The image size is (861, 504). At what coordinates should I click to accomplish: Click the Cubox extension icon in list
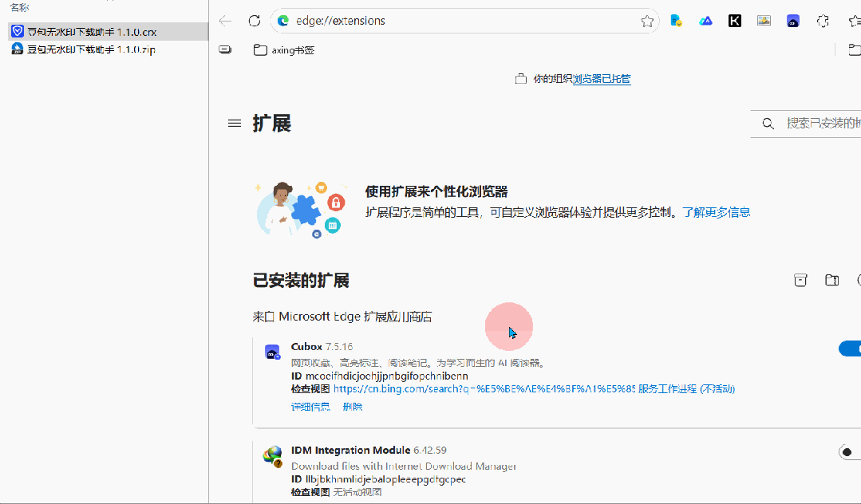pos(272,352)
